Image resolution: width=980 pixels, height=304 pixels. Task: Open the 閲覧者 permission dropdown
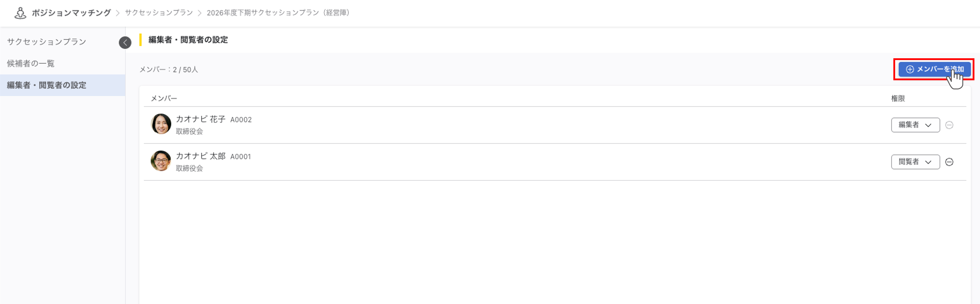click(x=915, y=162)
